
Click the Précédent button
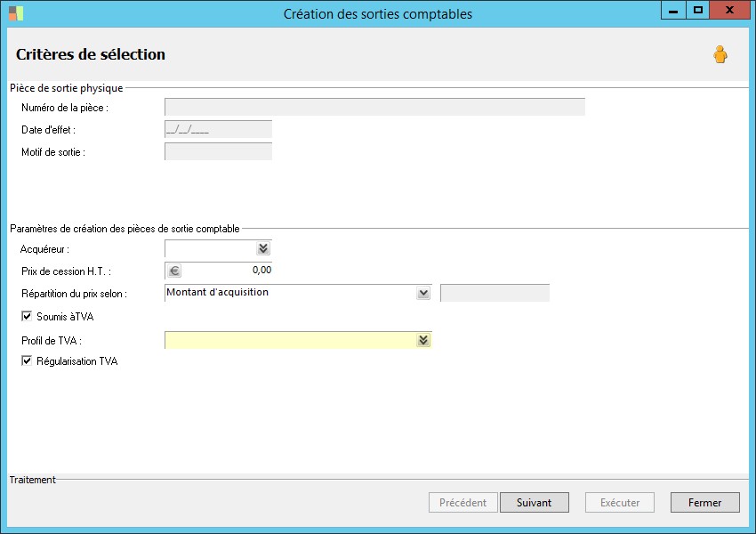point(463,503)
